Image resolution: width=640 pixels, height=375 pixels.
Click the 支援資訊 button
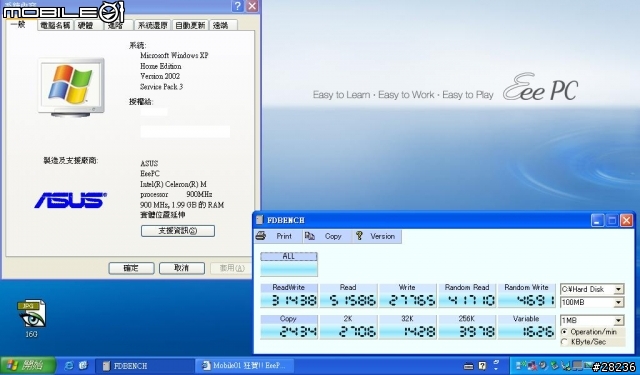click(178, 231)
